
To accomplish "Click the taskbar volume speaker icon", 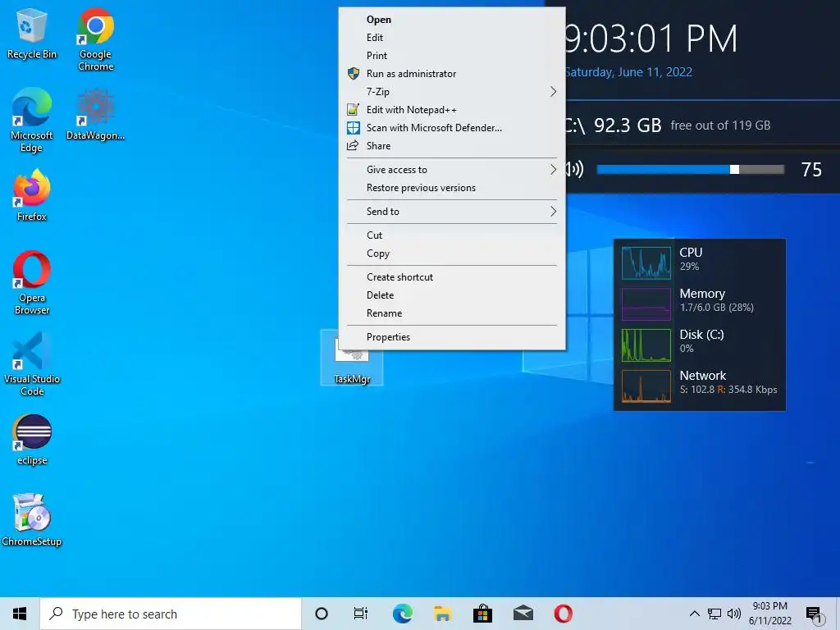I will tap(734, 614).
